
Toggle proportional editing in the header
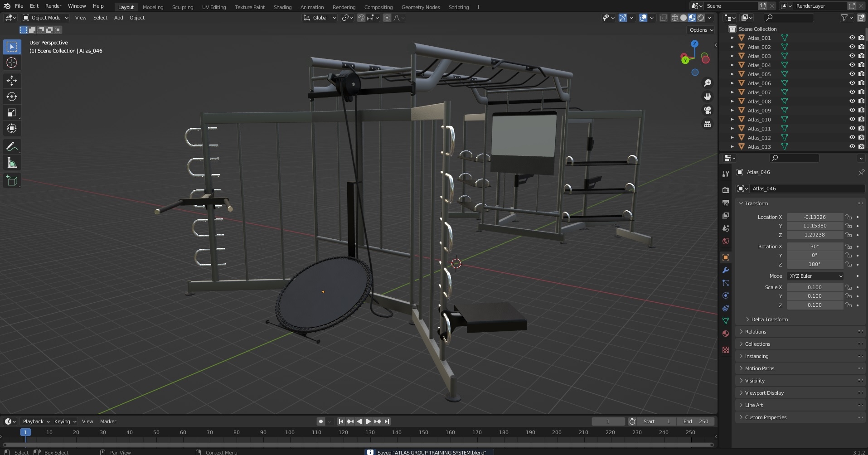(x=387, y=18)
